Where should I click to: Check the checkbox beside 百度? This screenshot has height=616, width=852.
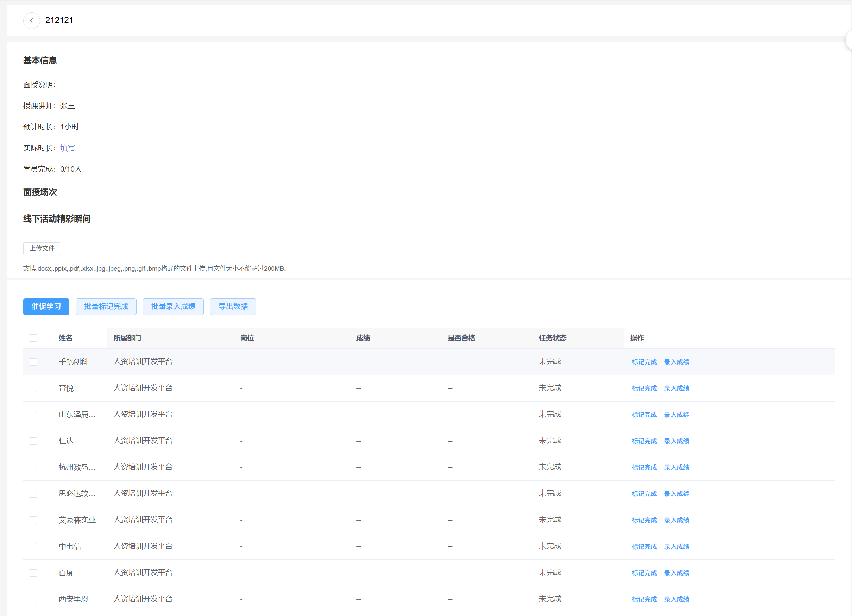[x=33, y=573]
